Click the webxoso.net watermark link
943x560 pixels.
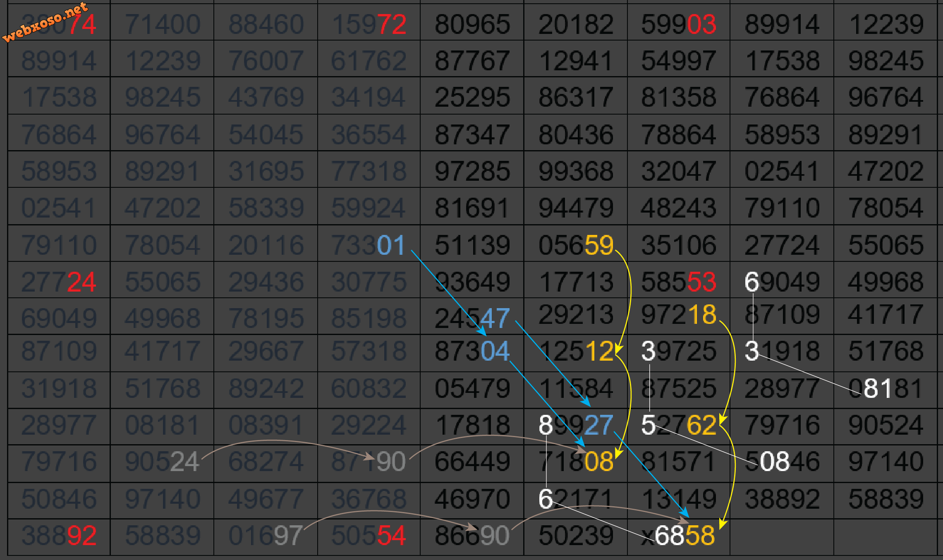(45, 22)
